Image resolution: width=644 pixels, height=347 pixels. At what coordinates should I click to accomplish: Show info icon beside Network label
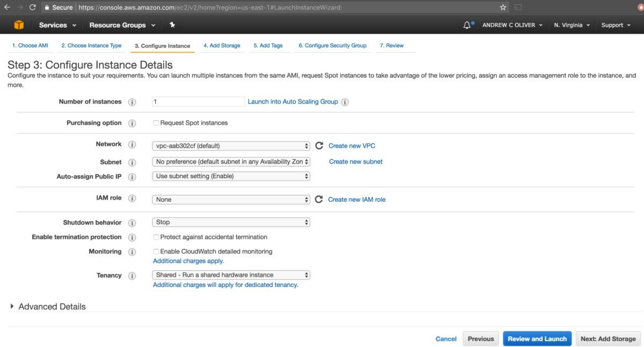click(x=132, y=145)
